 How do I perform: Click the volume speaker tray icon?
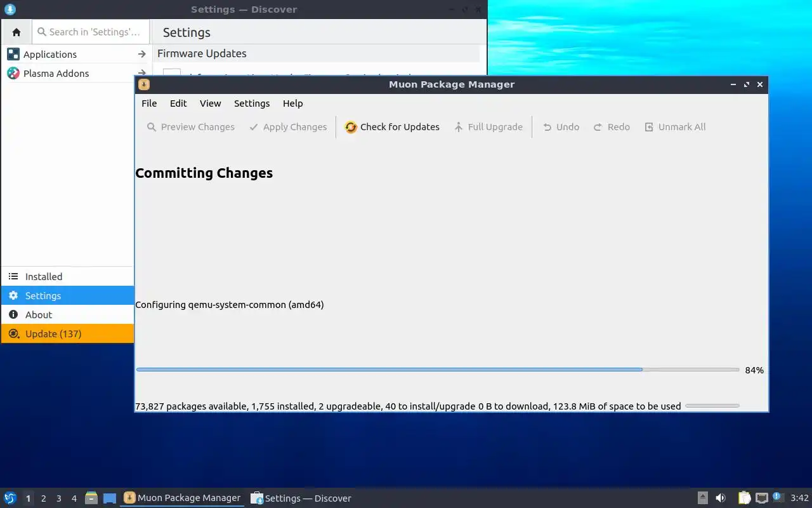(x=721, y=498)
